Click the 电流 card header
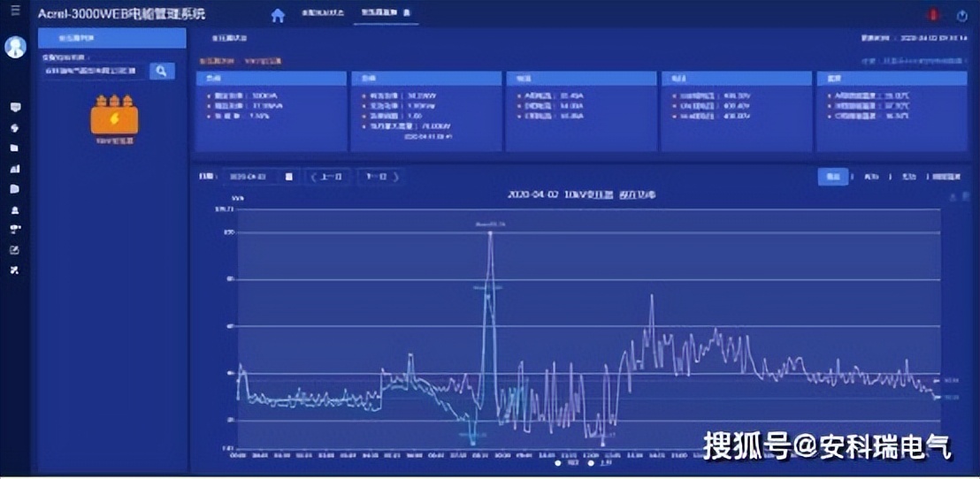The height and width of the screenshot is (479, 980). click(582, 79)
